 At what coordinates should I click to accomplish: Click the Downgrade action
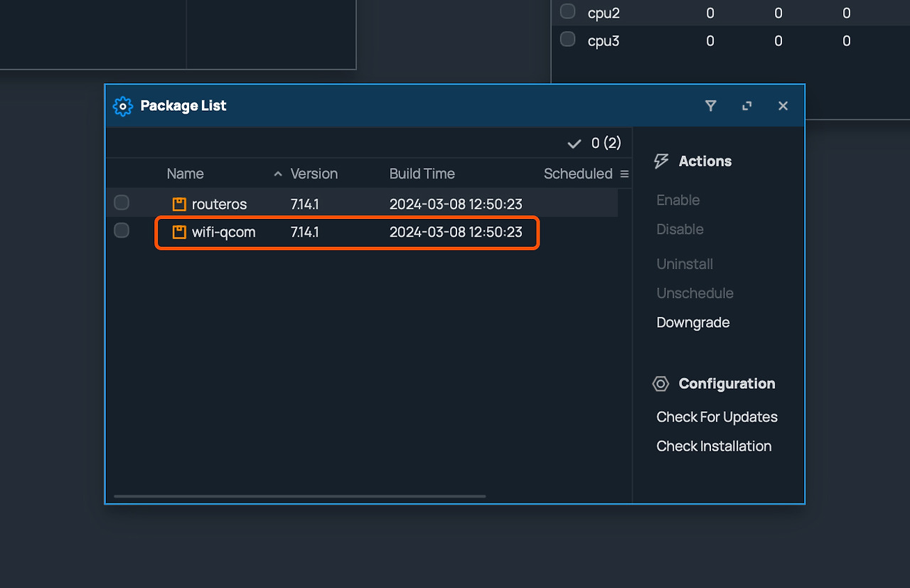(x=693, y=323)
